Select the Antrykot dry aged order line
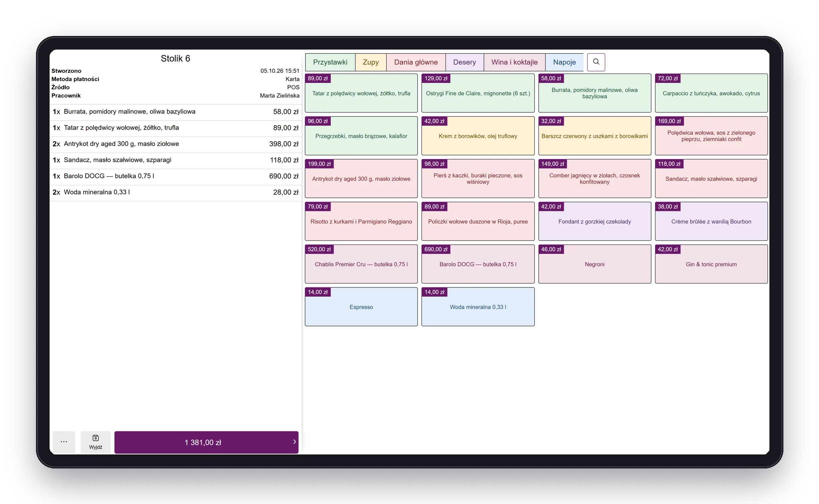 175,144
